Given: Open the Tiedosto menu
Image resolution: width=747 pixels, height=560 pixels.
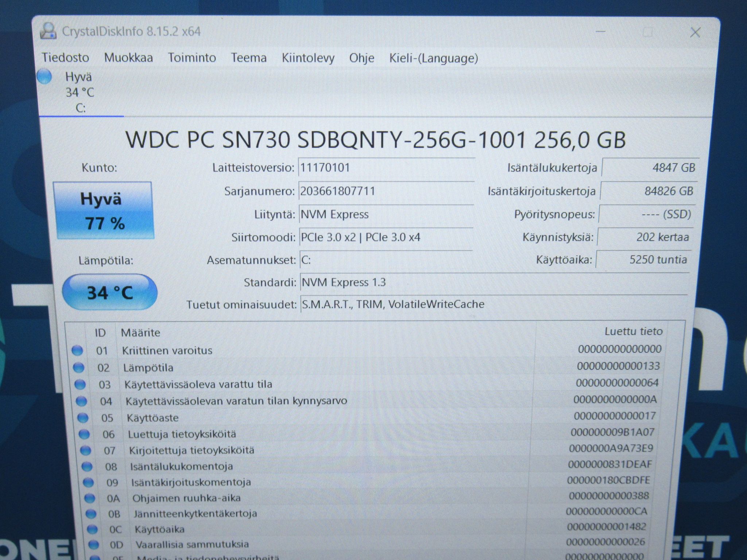Looking at the screenshot, I should tap(65, 58).
